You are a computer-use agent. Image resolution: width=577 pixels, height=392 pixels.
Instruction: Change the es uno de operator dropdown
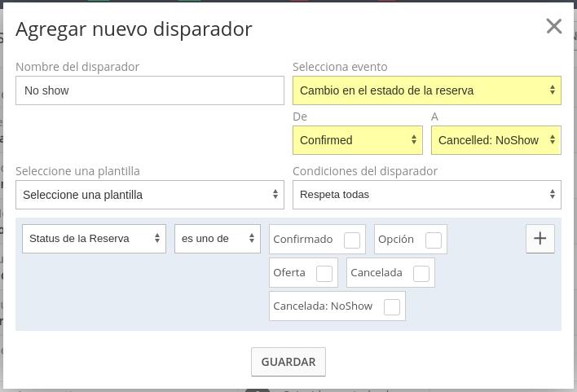[x=218, y=239]
